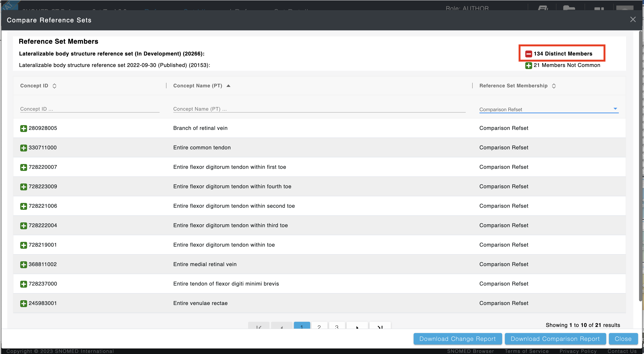Viewport: 644px width, 354px height.
Task: Click plus icon for concept 330711000
Action: (23, 148)
